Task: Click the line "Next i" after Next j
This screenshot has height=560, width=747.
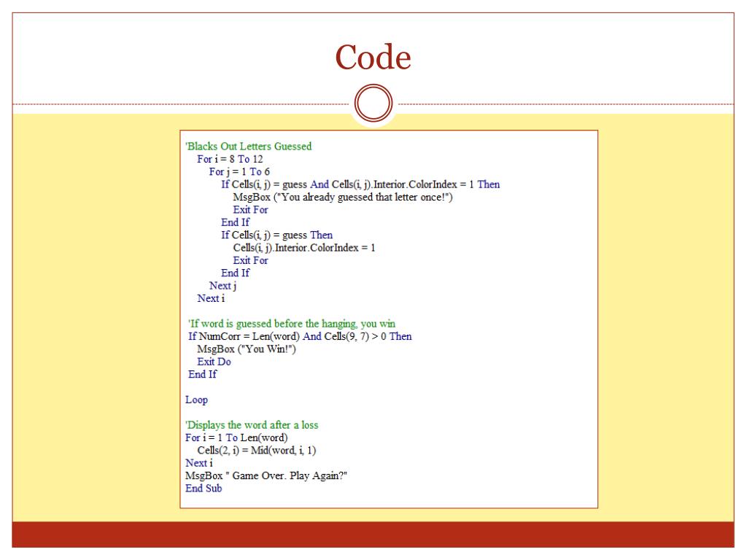Action: [211, 298]
